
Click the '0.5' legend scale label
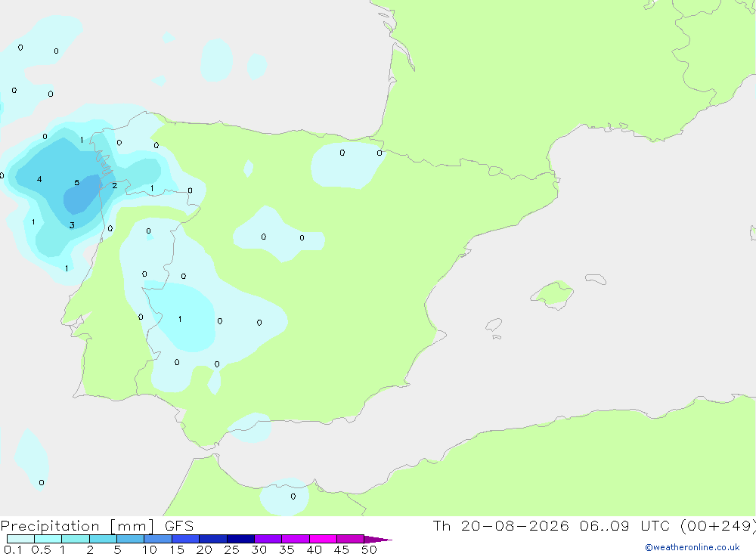tap(41, 549)
